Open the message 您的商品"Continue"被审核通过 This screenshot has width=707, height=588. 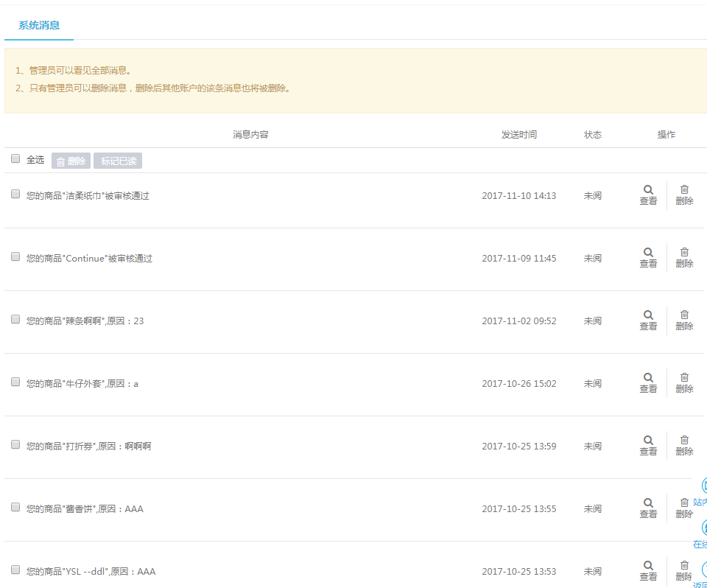pos(89,259)
